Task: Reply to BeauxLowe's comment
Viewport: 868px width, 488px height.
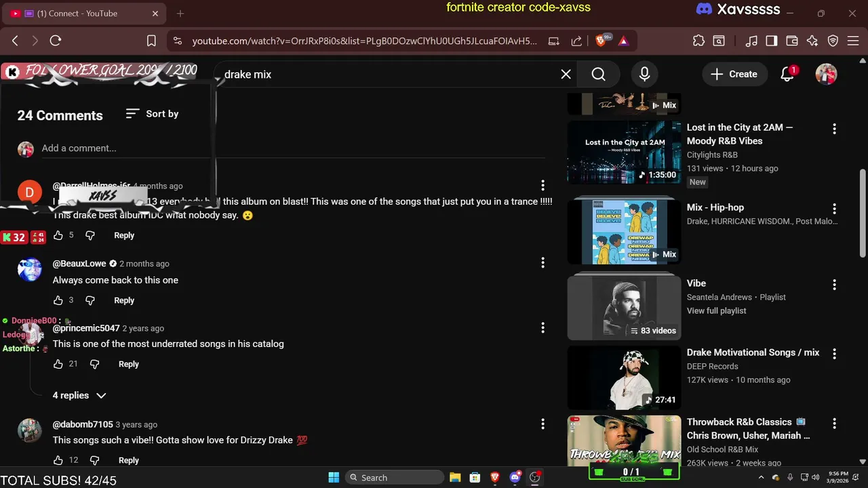Action: coord(124,300)
